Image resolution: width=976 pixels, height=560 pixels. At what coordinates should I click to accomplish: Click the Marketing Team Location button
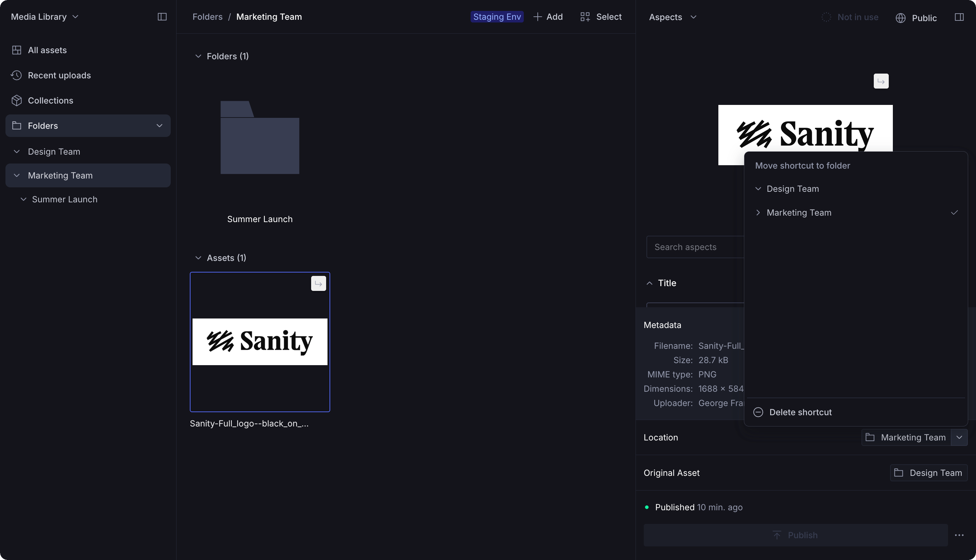coord(906,438)
